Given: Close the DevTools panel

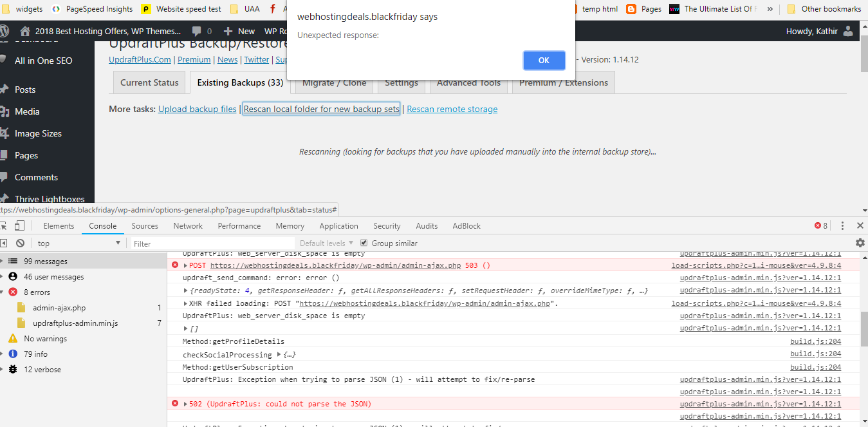Looking at the screenshot, I should 860,225.
